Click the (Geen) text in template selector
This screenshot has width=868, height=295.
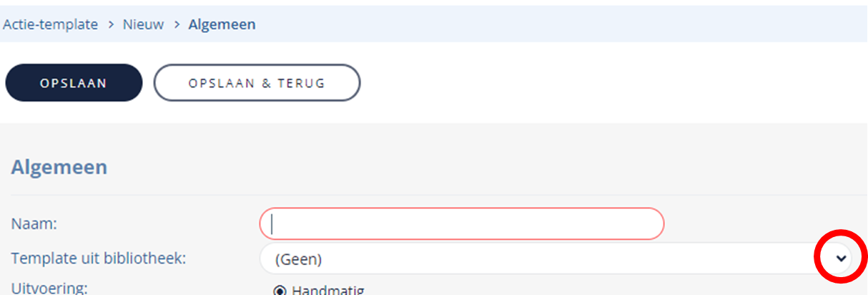click(299, 258)
